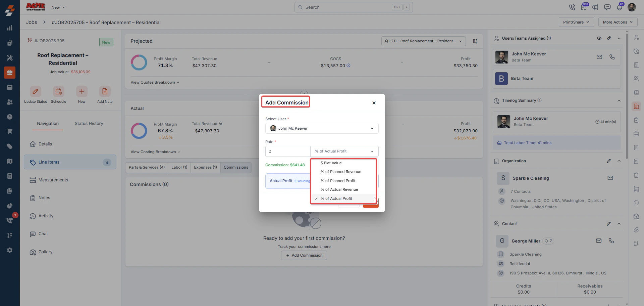Open the New dropdown in top bar

point(58,7)
